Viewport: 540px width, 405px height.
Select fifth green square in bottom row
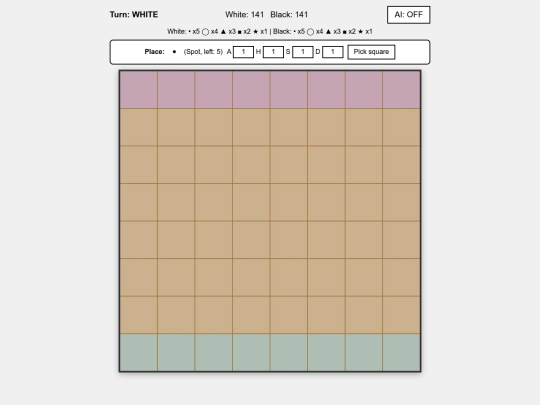click(x=289, y=352)
